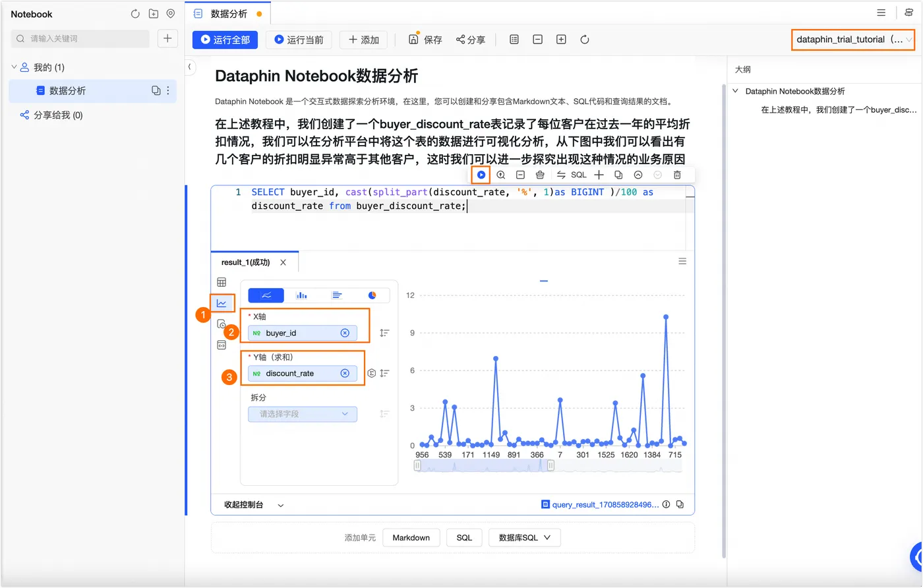Viewport: 923px width, 588px height.
Task: Open more options for the 数据分析 notebook
Action: pyautogui.click(x=168, y=90)
